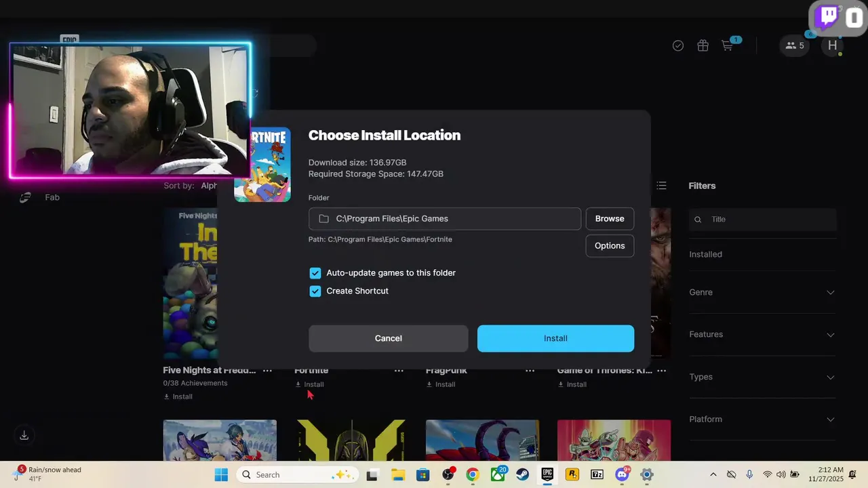Open the Windows Start button

(221, 474)
